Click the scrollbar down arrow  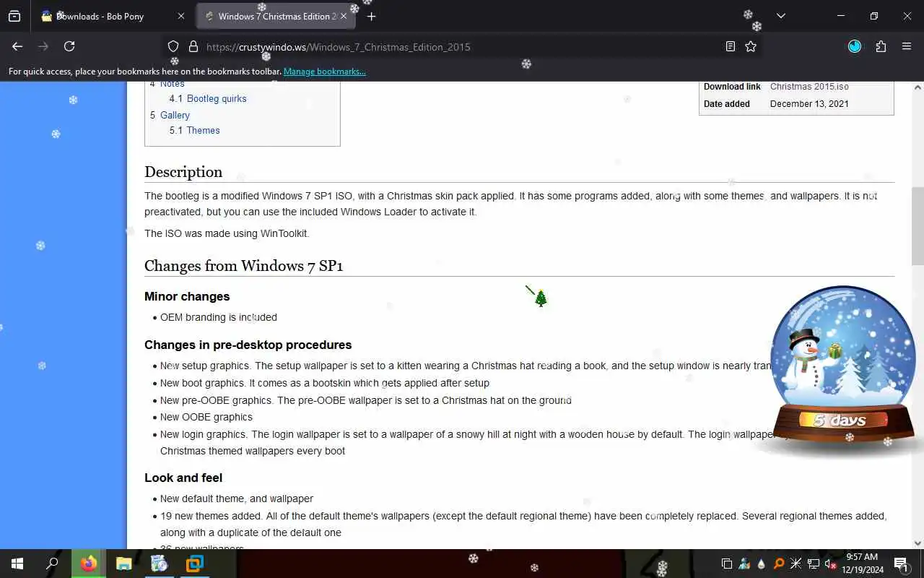pos(918,543)
